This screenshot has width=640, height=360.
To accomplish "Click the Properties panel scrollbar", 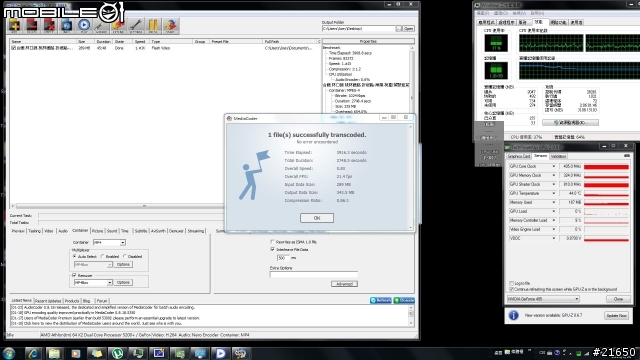I will point(412,79).
